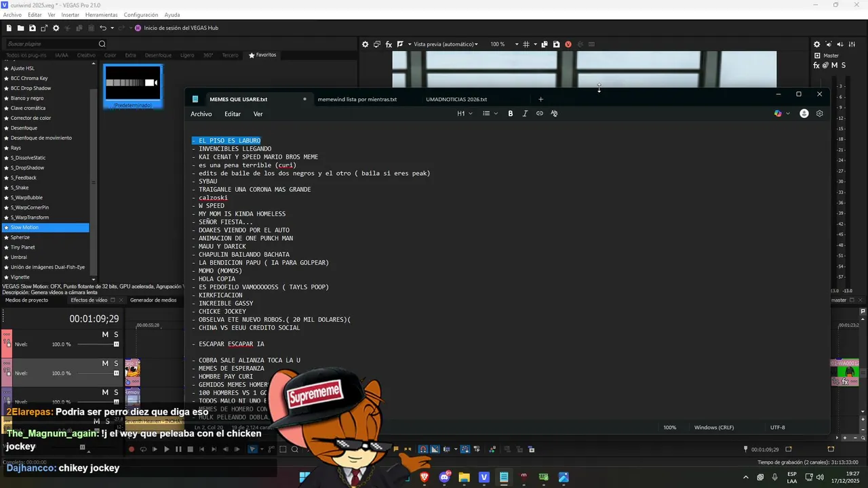
Task: Click the Notepad account profile icon
Action: click(804, 114)
